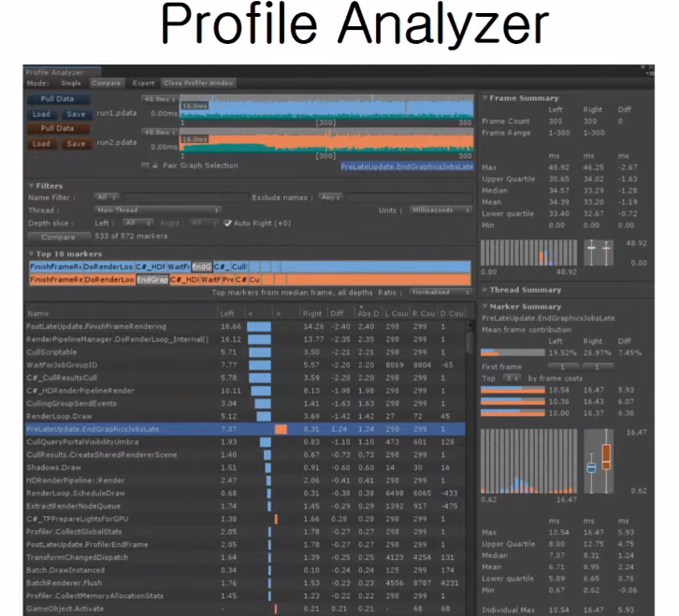Select the CullScriptable marker row

tap(245, 352)
